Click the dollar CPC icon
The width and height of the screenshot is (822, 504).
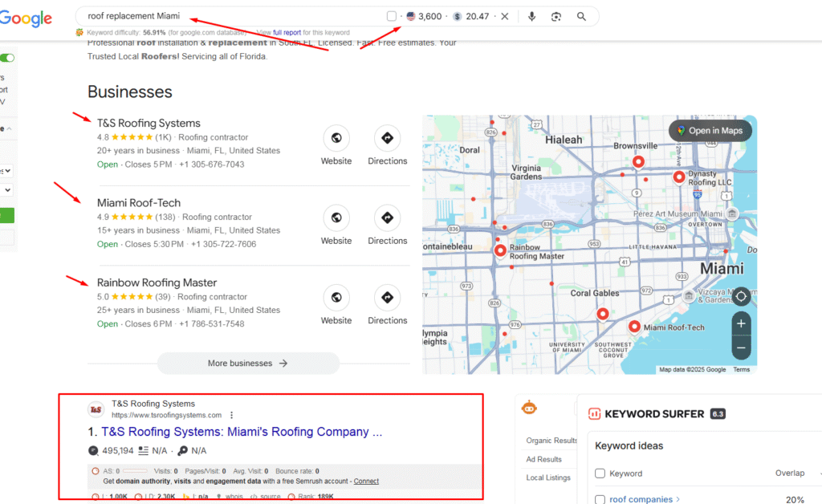click(x=457, y=16)
